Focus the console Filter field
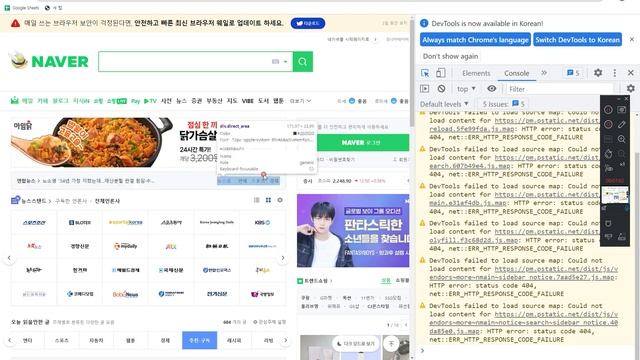The width and height of the screenshot is (640, 360). [560, 89]
